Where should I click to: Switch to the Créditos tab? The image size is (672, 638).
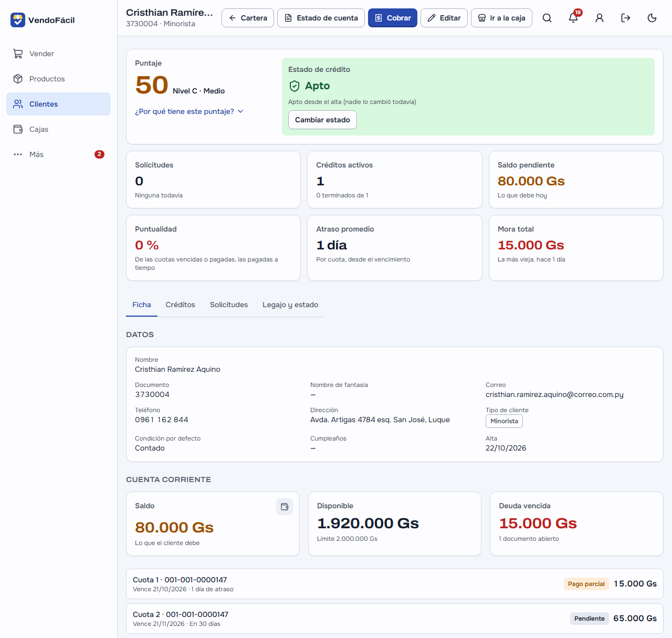[180, 305]
